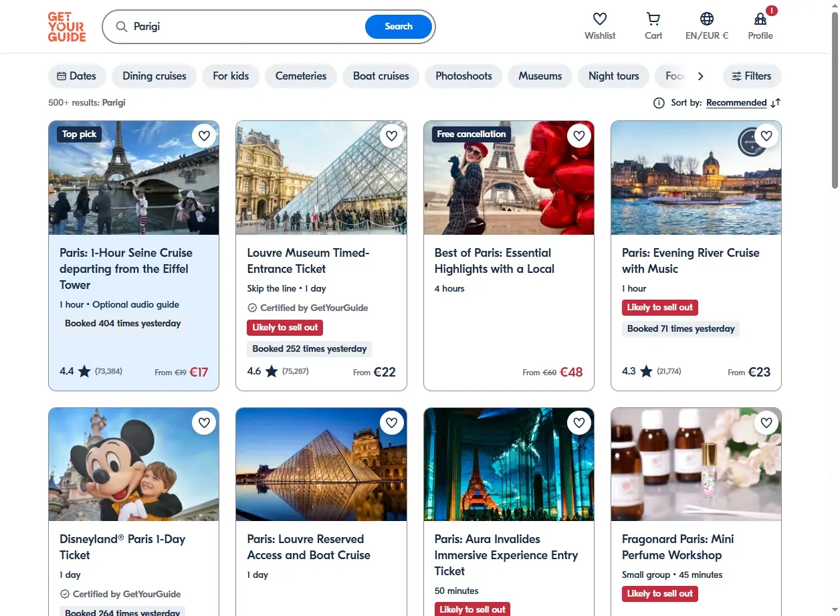Click Likely to sell out badge on Louvre Timed-Entrance

(286, 328)
